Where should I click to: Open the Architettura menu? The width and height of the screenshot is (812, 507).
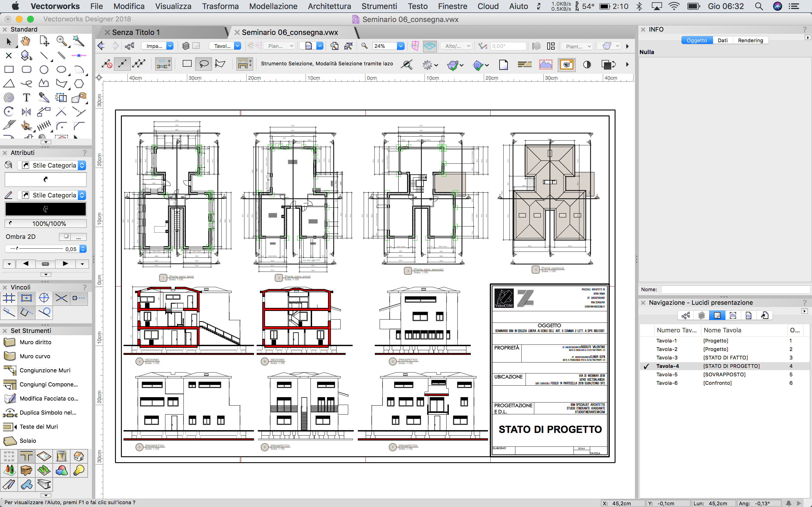[329, 6]
